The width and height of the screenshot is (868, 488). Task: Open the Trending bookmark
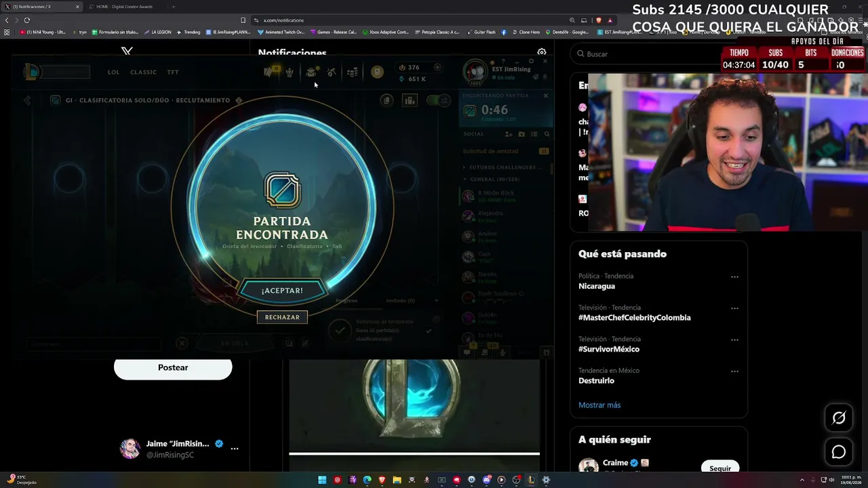click(189, 32)
